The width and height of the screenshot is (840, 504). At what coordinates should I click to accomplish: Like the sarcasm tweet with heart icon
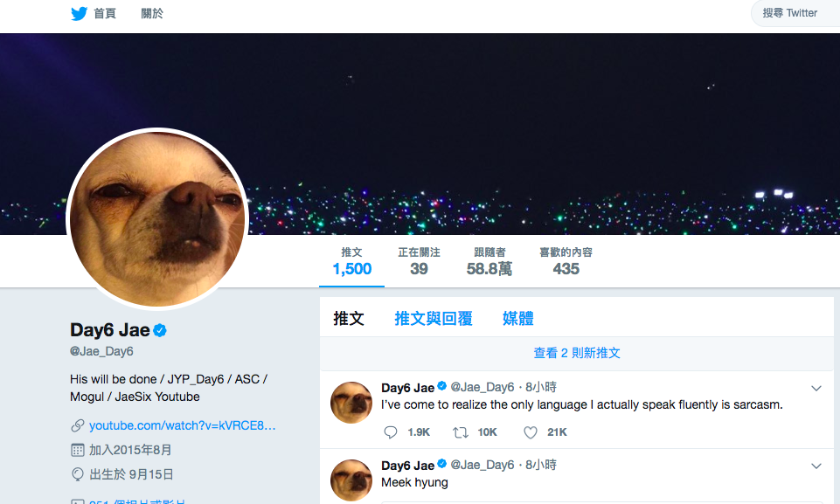point(531,432)
